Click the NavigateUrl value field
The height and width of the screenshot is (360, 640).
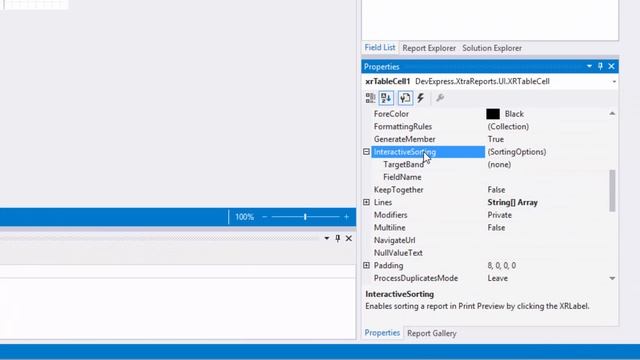(547, 240)
